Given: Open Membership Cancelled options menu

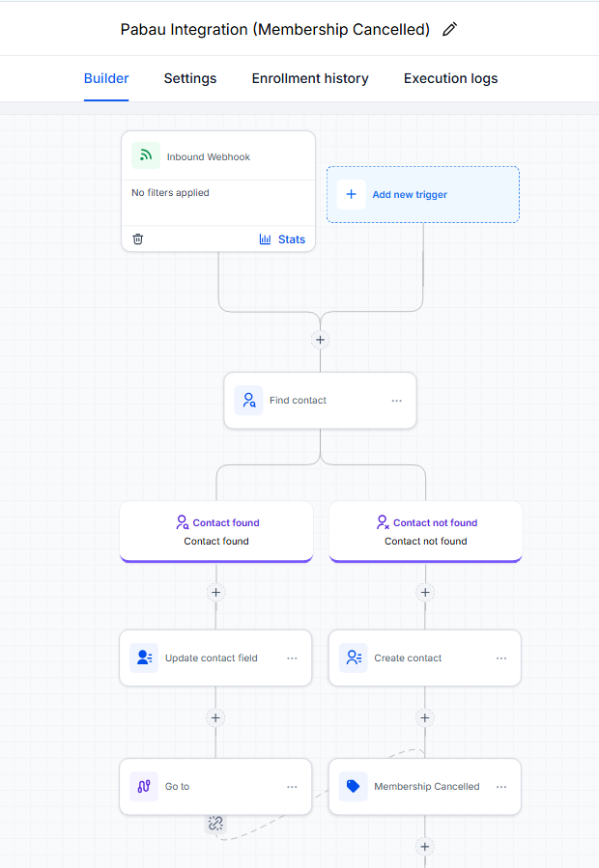Looking at the screenshot, I should point(501,787).
